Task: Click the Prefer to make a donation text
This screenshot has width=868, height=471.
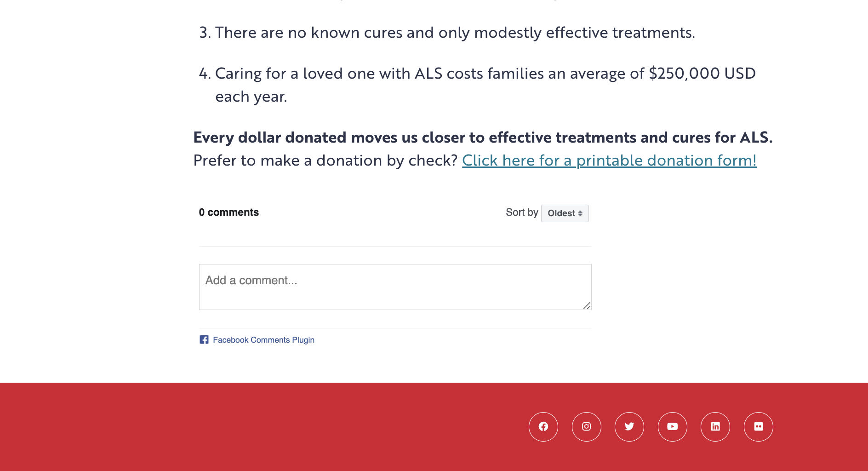Action: click(x=325, y=161)
